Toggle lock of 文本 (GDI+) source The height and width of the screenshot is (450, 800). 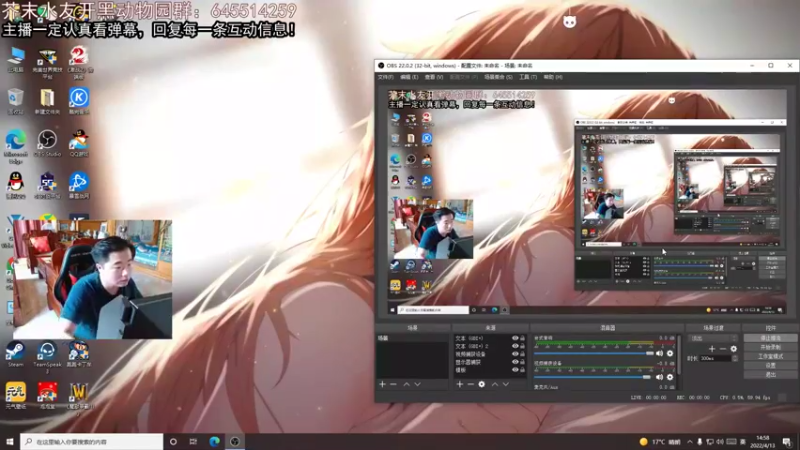pos(522,338)
